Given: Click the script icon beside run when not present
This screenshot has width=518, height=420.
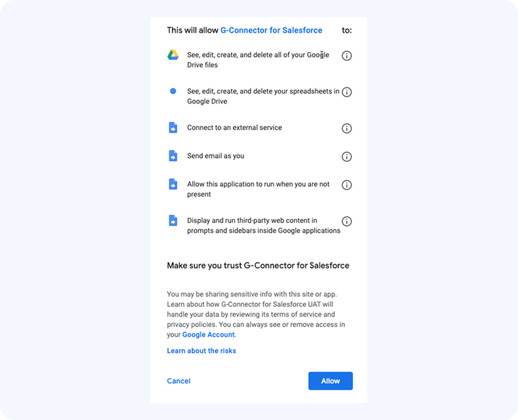Looking at the screenshot, I should pos(173,184).
